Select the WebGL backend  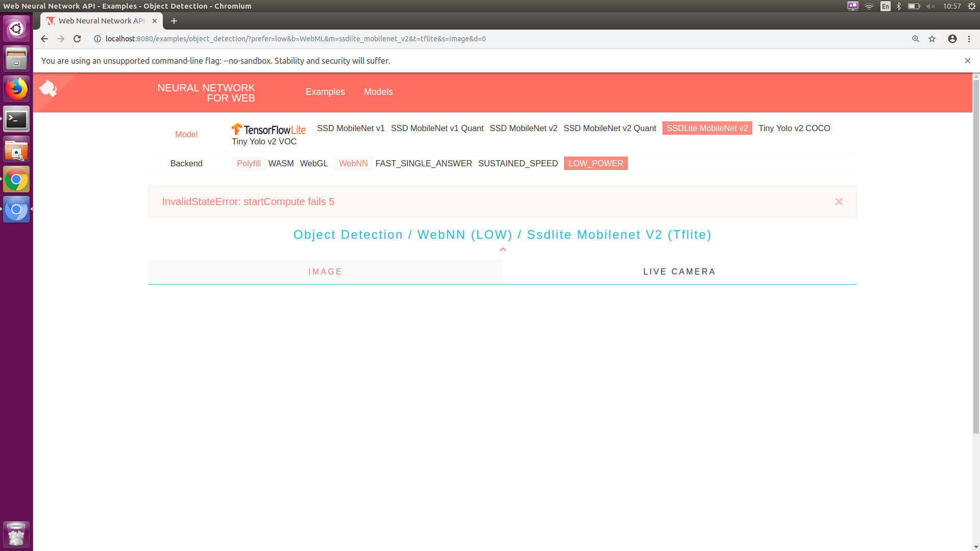pyautogui.click(x=314, y=163)
